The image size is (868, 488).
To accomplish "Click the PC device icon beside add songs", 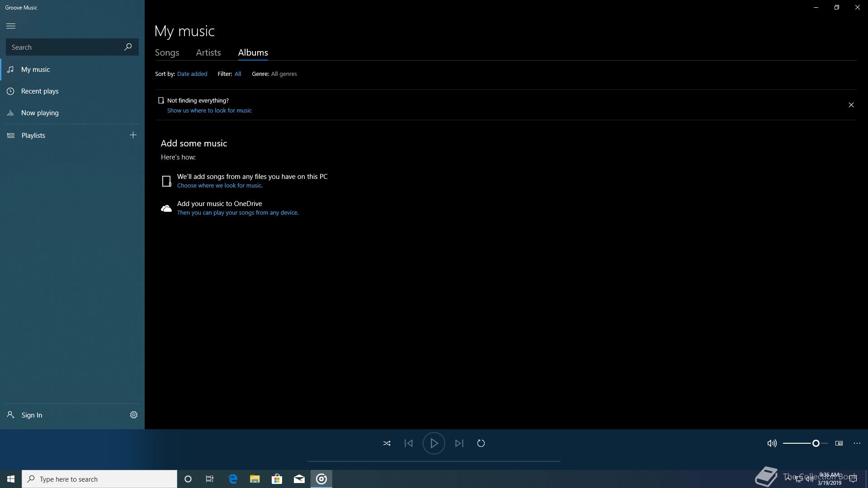I will tap(166, 181).
